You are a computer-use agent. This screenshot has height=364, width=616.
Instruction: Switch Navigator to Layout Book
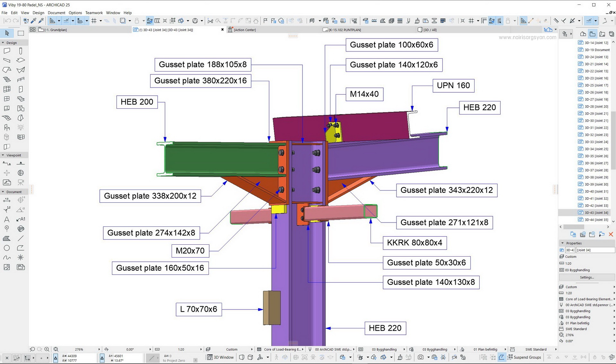[602, 34]
